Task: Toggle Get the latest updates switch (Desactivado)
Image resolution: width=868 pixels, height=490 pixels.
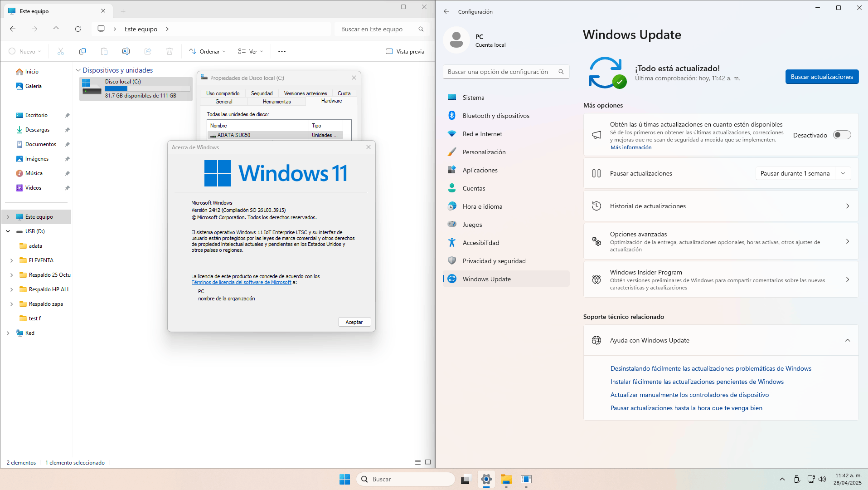Action: [x=842, y=135]
